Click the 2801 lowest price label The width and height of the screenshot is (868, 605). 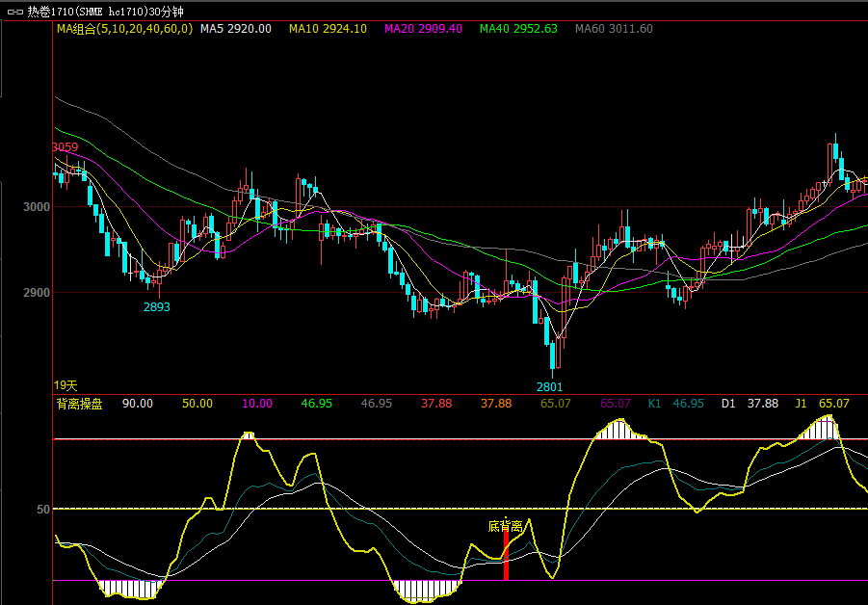click(x=549, y=387)
